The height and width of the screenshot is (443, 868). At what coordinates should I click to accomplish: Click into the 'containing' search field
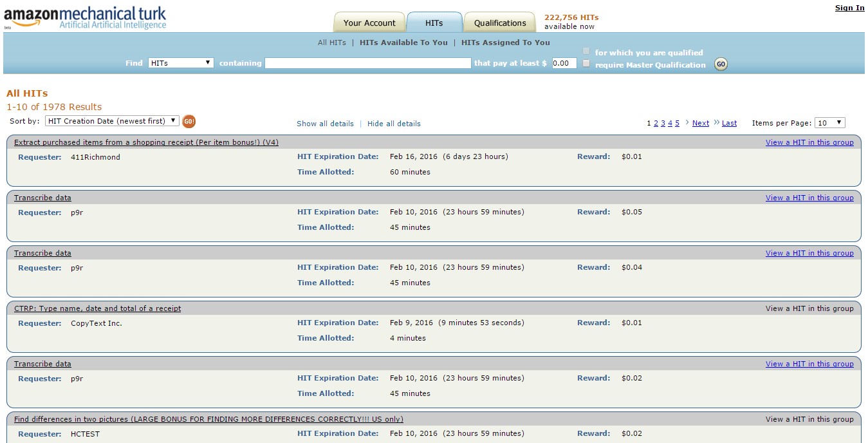pos(367,63)
